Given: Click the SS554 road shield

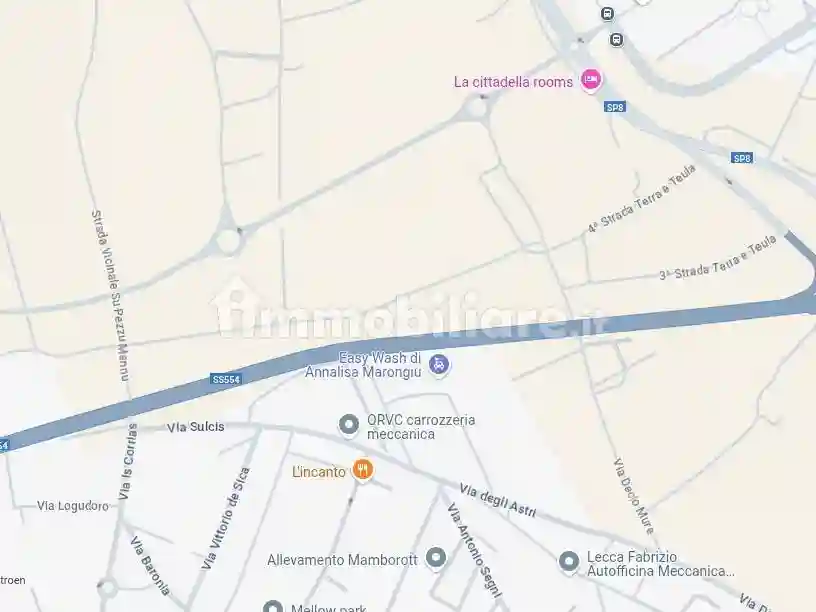Looking at the screenshot, I should pos(226,379).
